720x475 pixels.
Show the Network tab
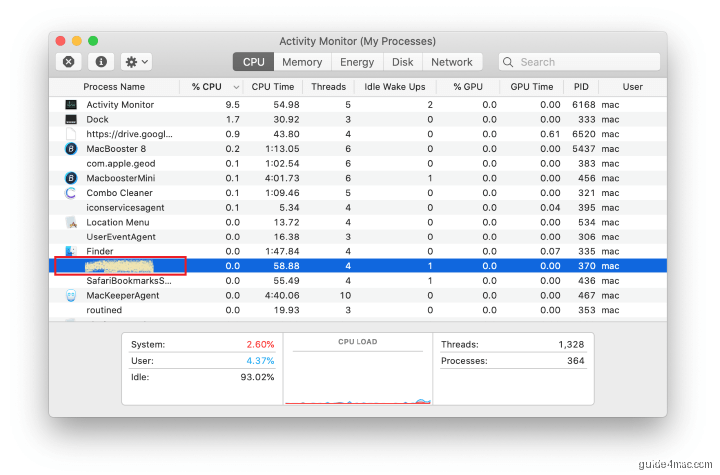452,62
